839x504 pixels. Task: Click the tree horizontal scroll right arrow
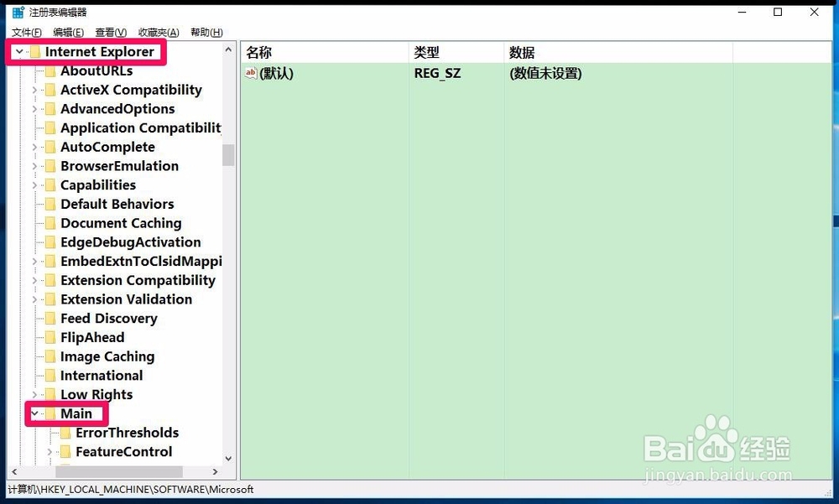[x=215, y=472]
